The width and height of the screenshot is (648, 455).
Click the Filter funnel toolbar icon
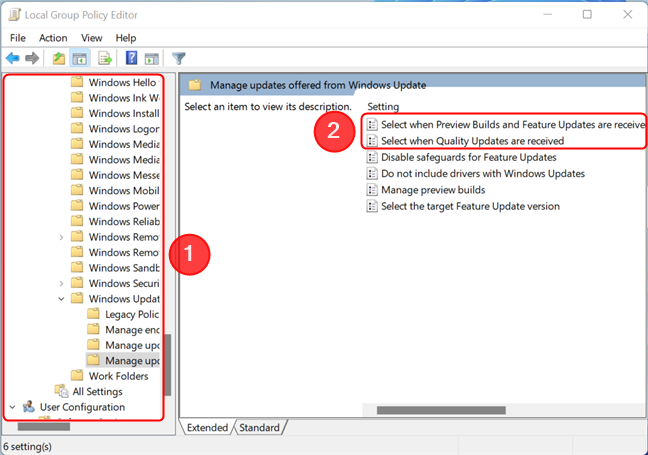pos(179,58)
